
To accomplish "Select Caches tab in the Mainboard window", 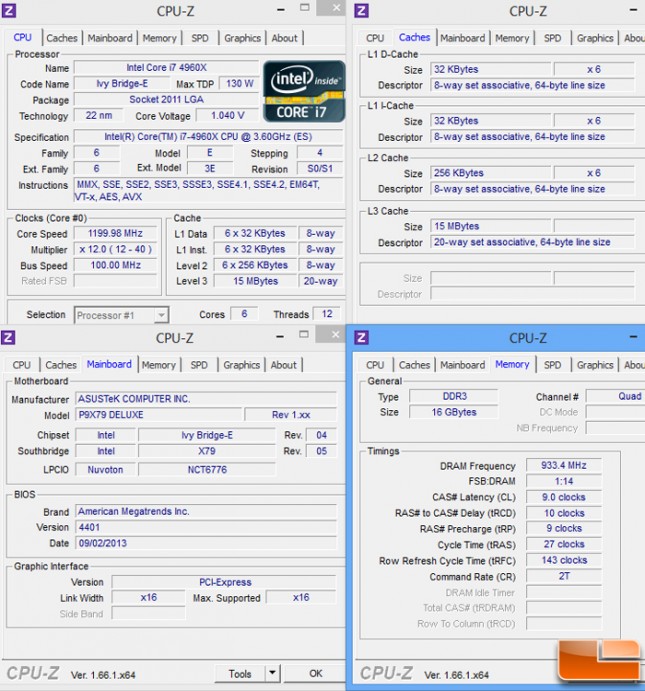I will coord(61,365).
